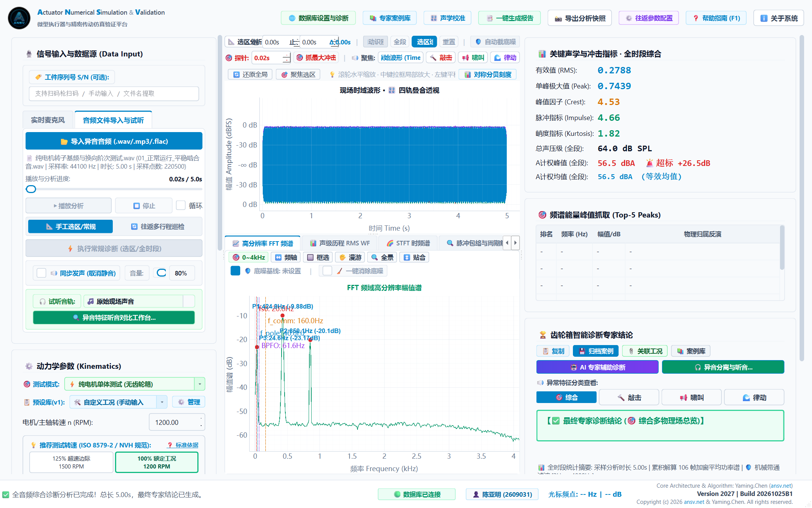Select the 125% 超速边际 1500 RPM card
Viewport: 812px width, 508px height.
point(71,462)
